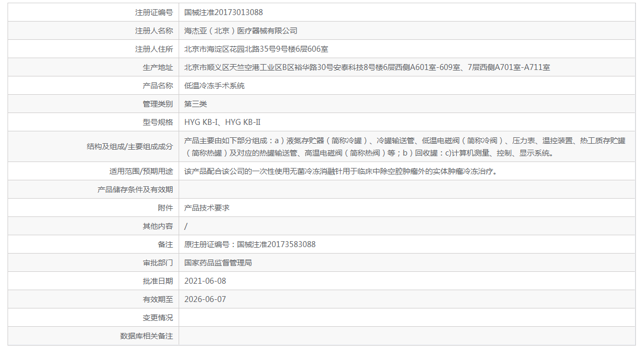
Task: Select composition text starting 产品主要由如下部分组成
Action: tap(405, 147)
